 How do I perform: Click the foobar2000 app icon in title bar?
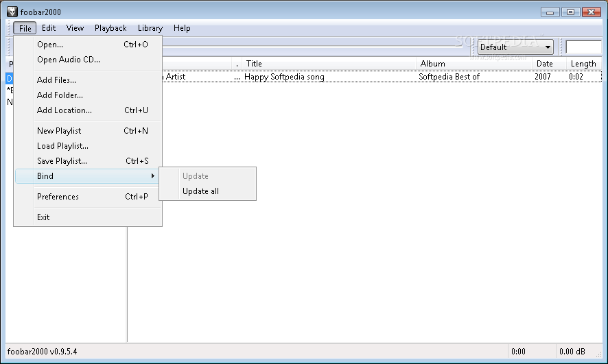coord(12,12)
